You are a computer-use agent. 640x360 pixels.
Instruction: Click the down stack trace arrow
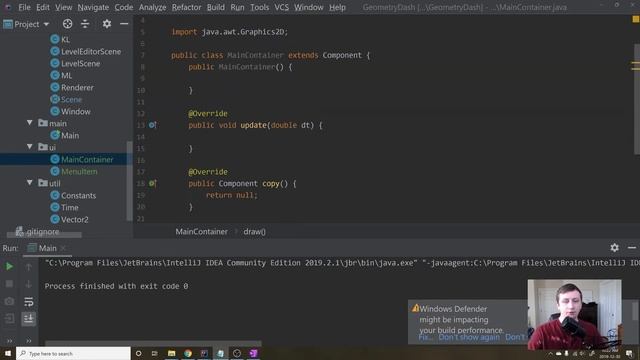(x=29, y=284)
